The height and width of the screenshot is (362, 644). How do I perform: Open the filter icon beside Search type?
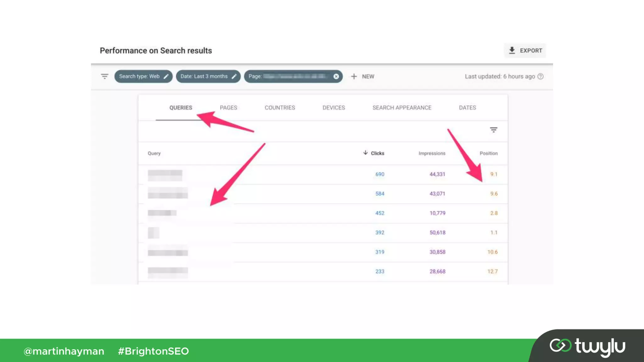point(105,76)
